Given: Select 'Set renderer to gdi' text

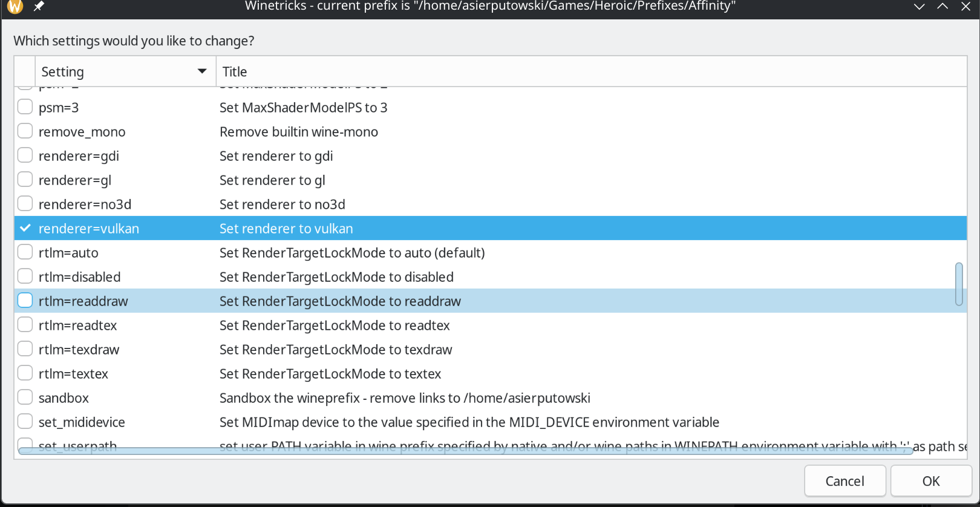Looking at the screenshot, I should 276,156.
